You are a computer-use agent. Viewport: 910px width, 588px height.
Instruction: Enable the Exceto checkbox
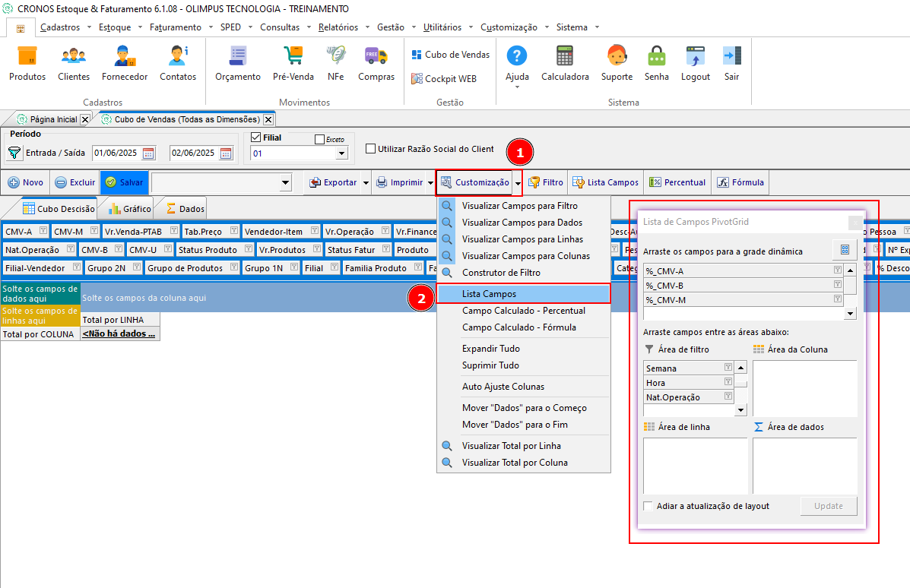point(319,139)
